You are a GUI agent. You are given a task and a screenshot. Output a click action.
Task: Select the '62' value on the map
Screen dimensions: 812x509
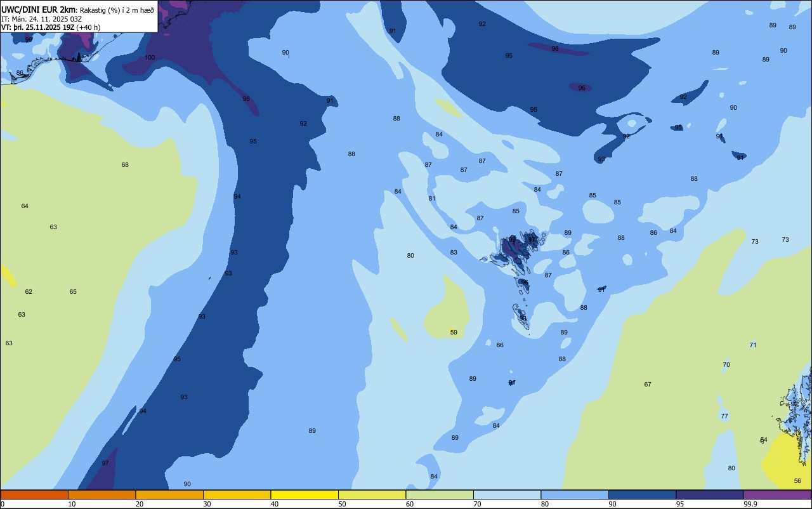[29, 292]
